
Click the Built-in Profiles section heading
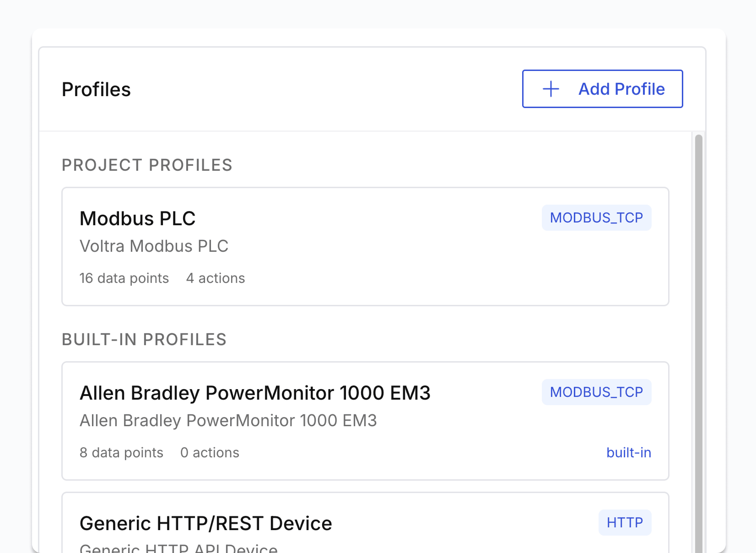pos(144,339)
